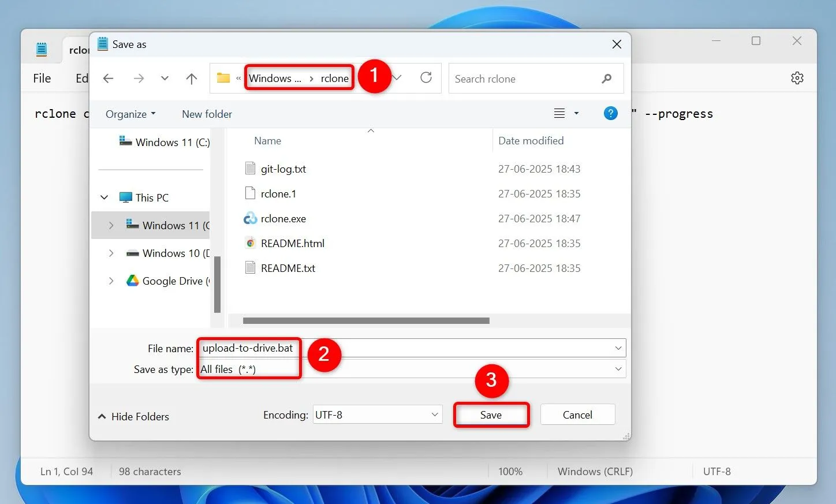Refresh the rclone folder view

coord(426,77)
